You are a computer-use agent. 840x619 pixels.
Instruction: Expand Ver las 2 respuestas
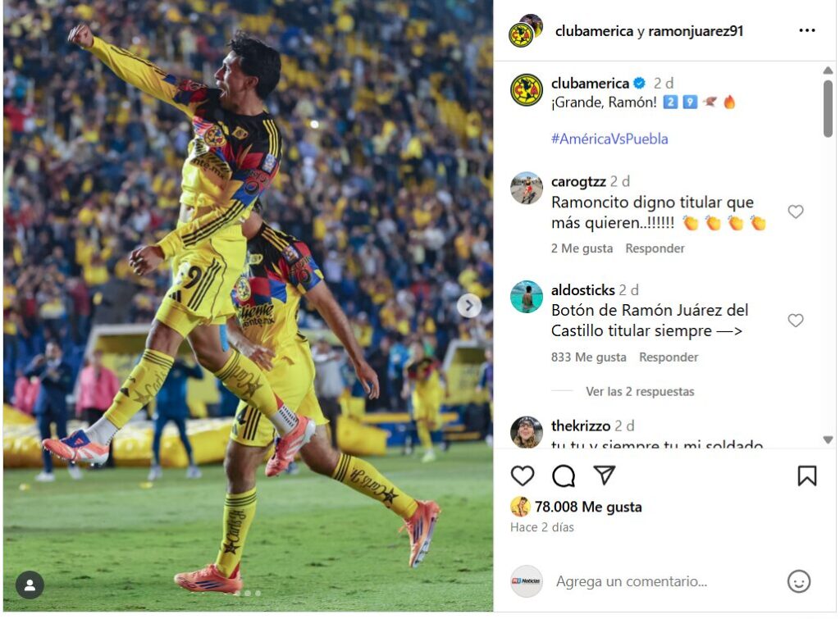coord(640,391)
